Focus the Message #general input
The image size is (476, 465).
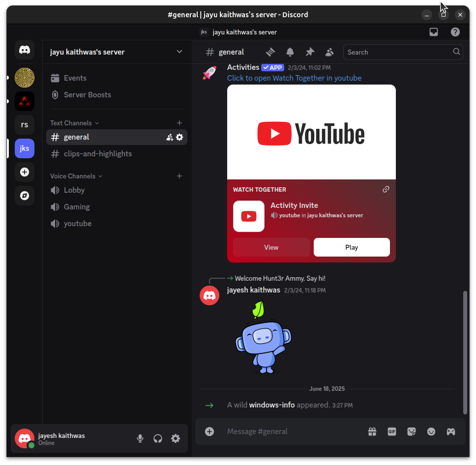(x=293, y=432)
